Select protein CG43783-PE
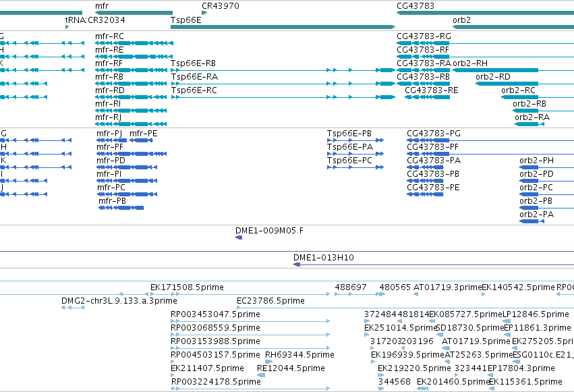The width and height of the screenshot is (574, 392). (x=425, y=194)
